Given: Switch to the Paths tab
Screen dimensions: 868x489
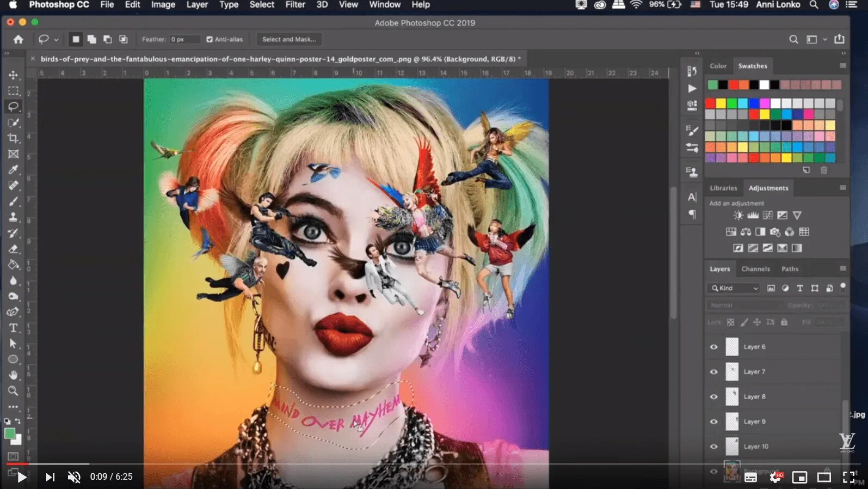Looking at the screenshot, I should point(790,269).
